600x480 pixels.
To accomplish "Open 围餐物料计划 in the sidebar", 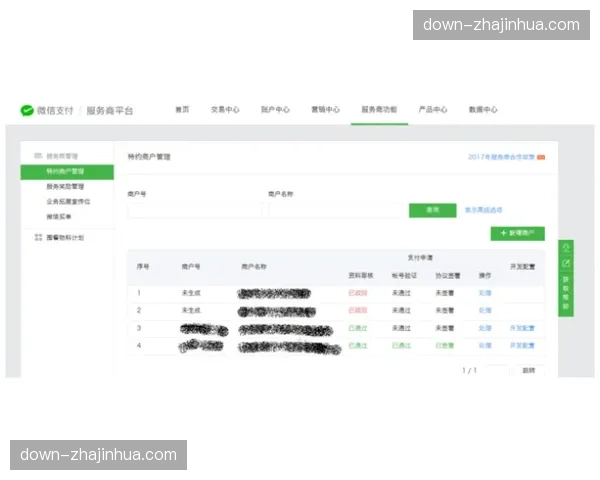I will point(65,237).
